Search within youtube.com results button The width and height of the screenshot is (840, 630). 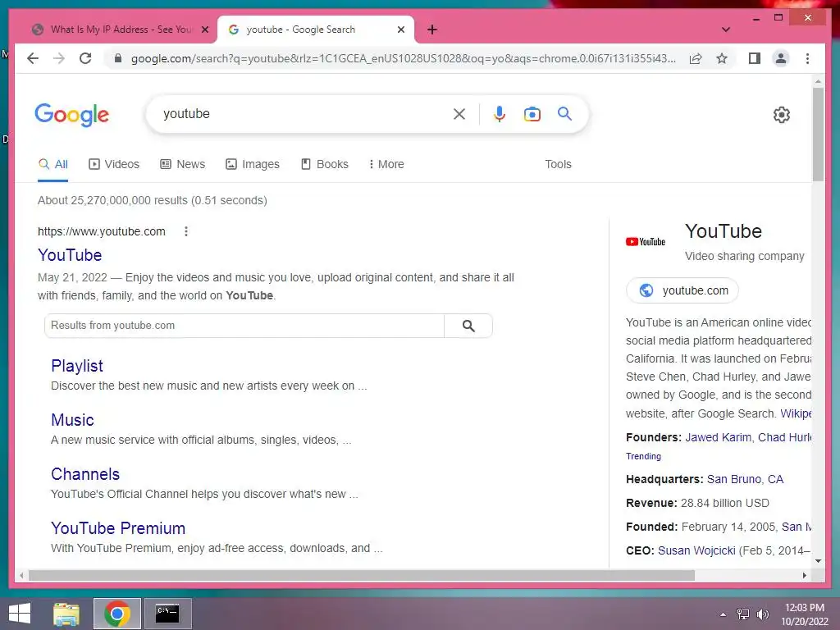click(x=468, y=326)
